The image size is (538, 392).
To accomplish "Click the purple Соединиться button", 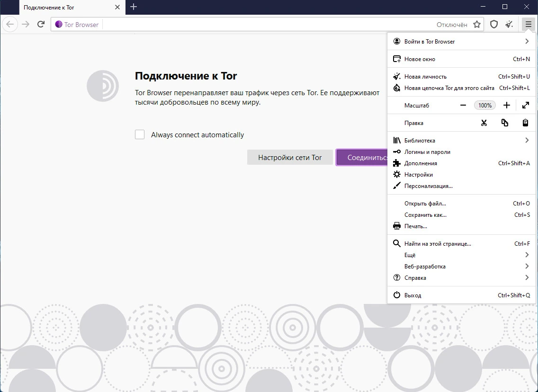I will pyautogui.click(x=362, y=158).
